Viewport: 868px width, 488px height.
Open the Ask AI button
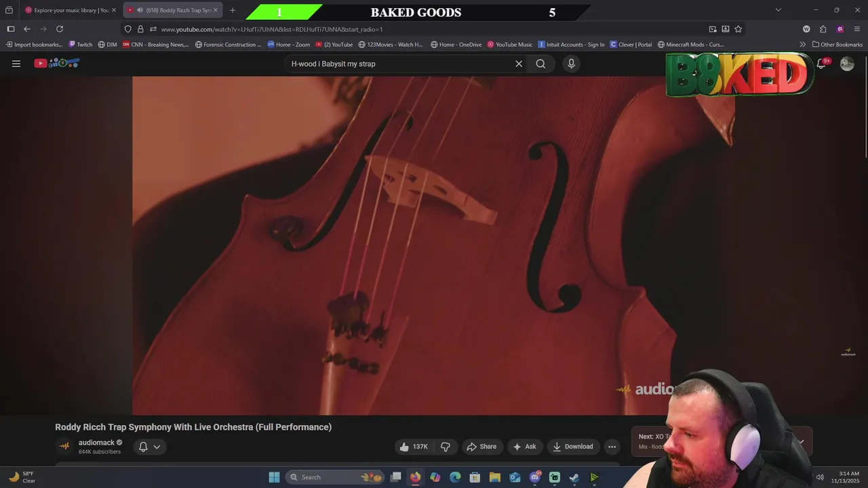point(525,447)
